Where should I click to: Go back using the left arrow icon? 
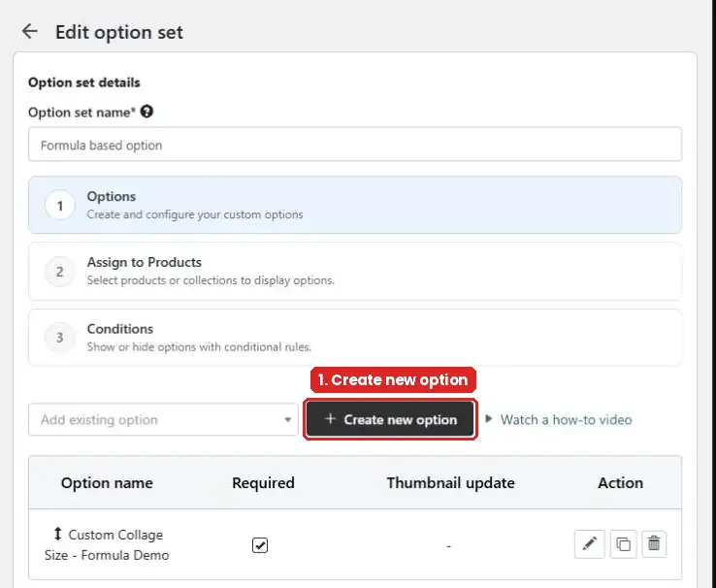click(30, 31)
